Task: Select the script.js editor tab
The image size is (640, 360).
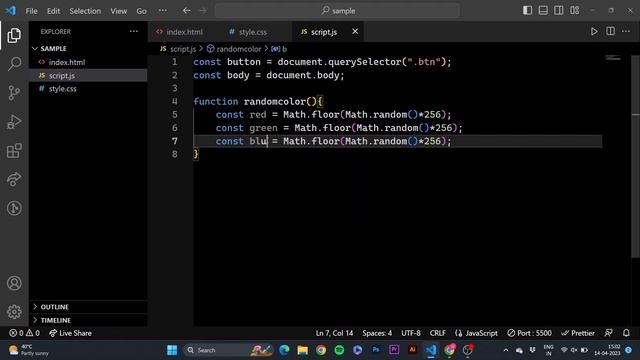Action: pyautogui.click(x=324, y=32)
